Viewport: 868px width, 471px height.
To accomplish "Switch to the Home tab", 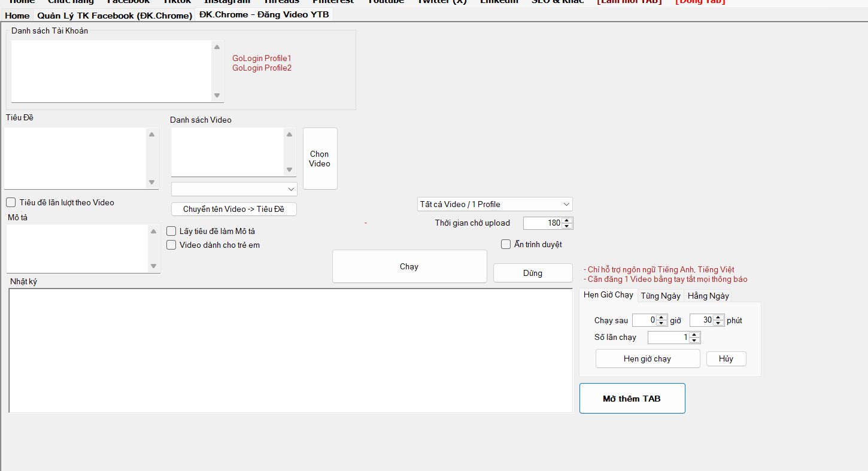I will point(17,16).
